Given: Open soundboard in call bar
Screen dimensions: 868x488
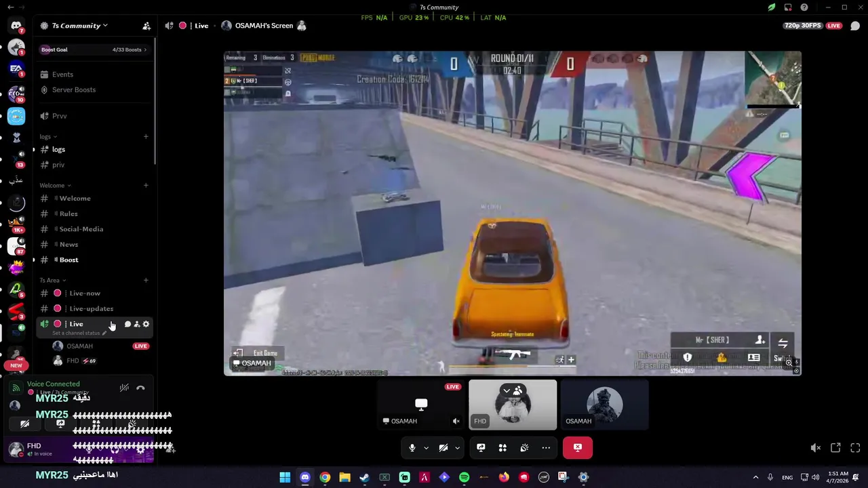Looking at the screenshot, I should [524, 447].
